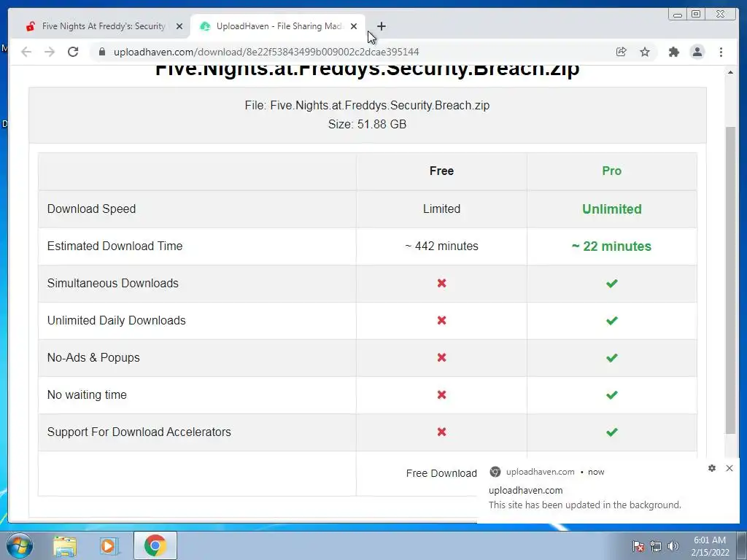Click green check for Simultaneous Downloads
Screen dimensions: 747x560
[612, 284]
